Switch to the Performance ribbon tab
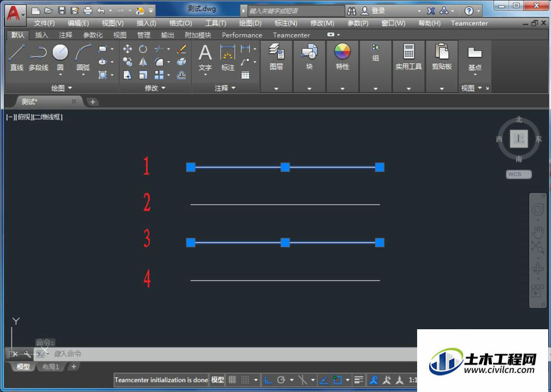 pos(242,35)
